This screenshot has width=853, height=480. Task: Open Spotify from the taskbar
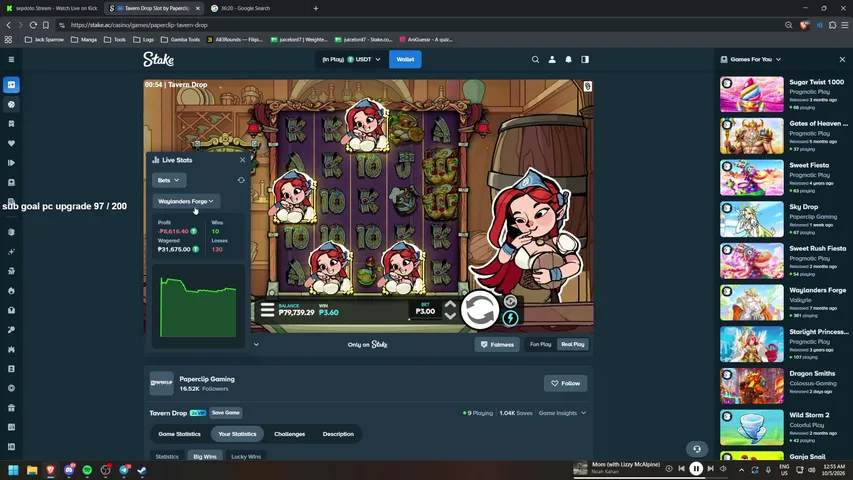pyautogui.click(x=87, y=470)
